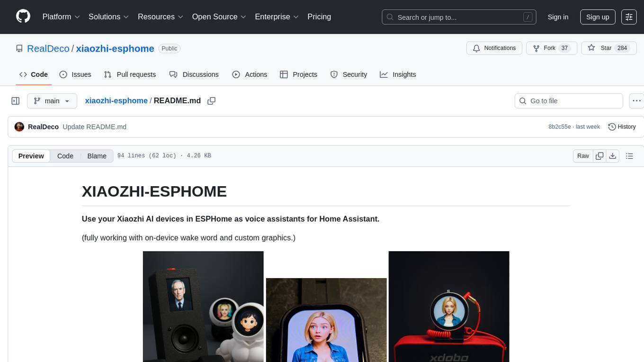Open the Update README.md commit message

point(94,127)
